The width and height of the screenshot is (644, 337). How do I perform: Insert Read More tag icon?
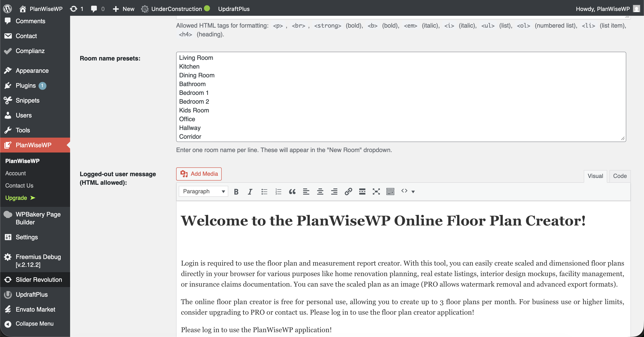click(x=362, y=192)
